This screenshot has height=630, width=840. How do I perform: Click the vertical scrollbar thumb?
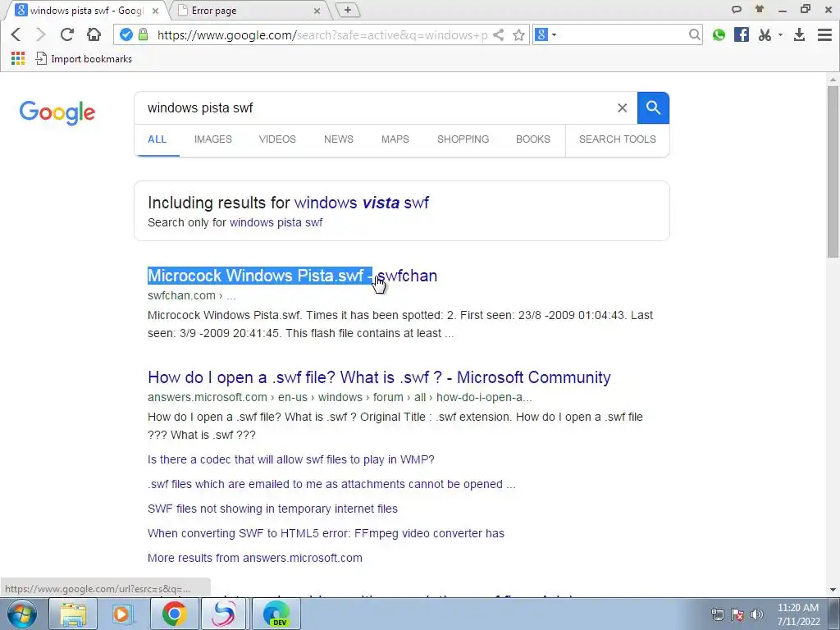pyautogui.click(x=833, y=171)
